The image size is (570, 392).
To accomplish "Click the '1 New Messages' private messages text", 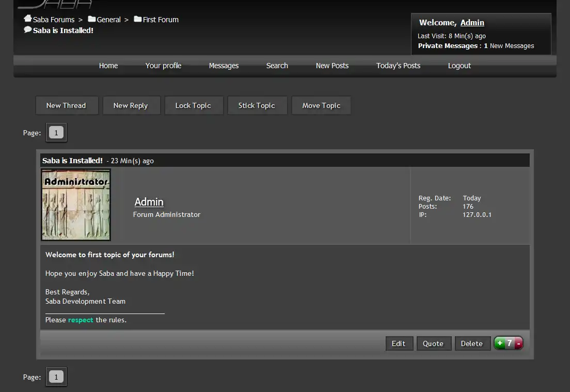I will 509,46.
